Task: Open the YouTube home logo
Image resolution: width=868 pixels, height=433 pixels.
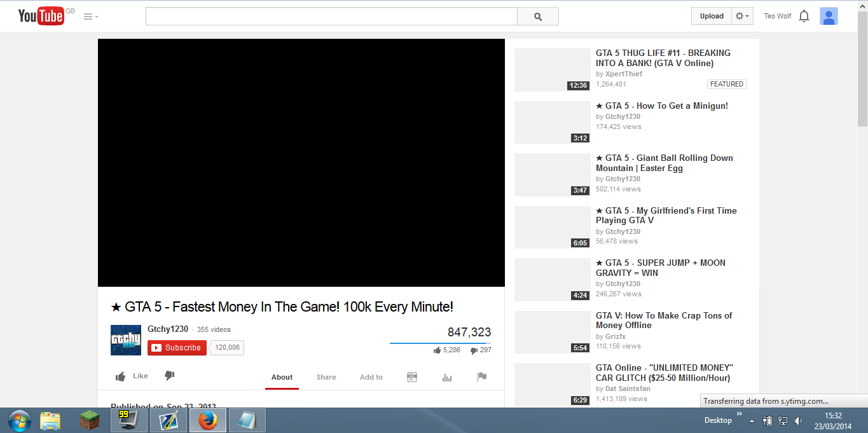Action: click(x=41, y=16)
